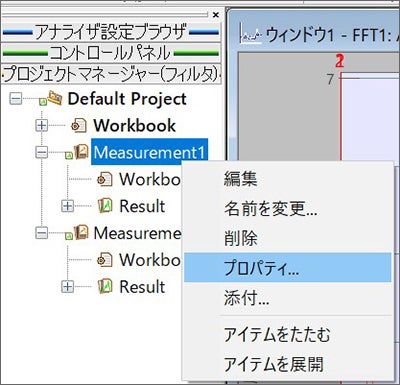Click the Default Project folder icon
This screenshot has width=400, height=385.
[x=55, y=98]
